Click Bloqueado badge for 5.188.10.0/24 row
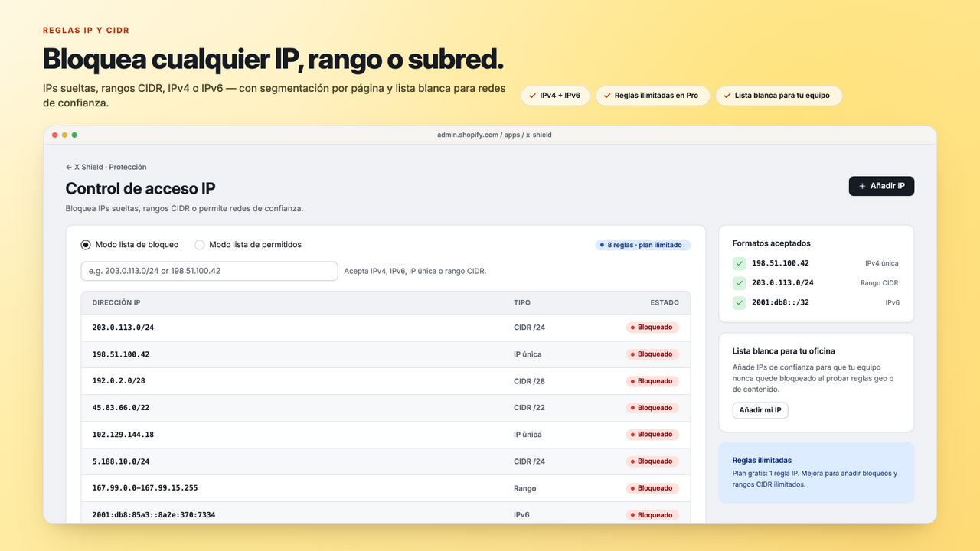The height and width of the screenshot is (551, 980). click(652, 461)
